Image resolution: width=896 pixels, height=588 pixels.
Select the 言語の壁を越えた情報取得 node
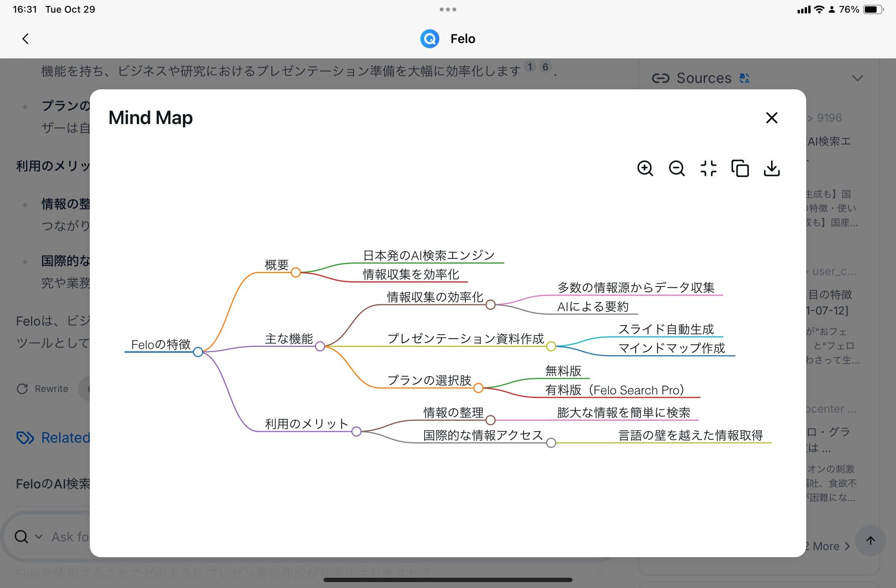pyautogui.click(x=690, y=435)
